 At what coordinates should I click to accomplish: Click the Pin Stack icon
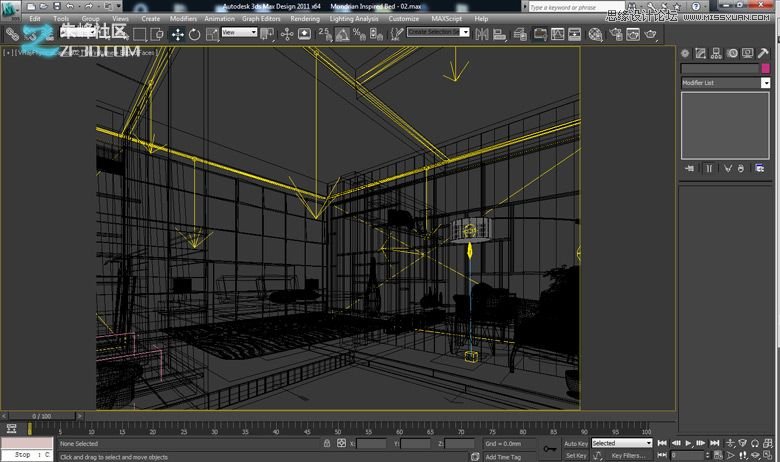coord(690,169)
